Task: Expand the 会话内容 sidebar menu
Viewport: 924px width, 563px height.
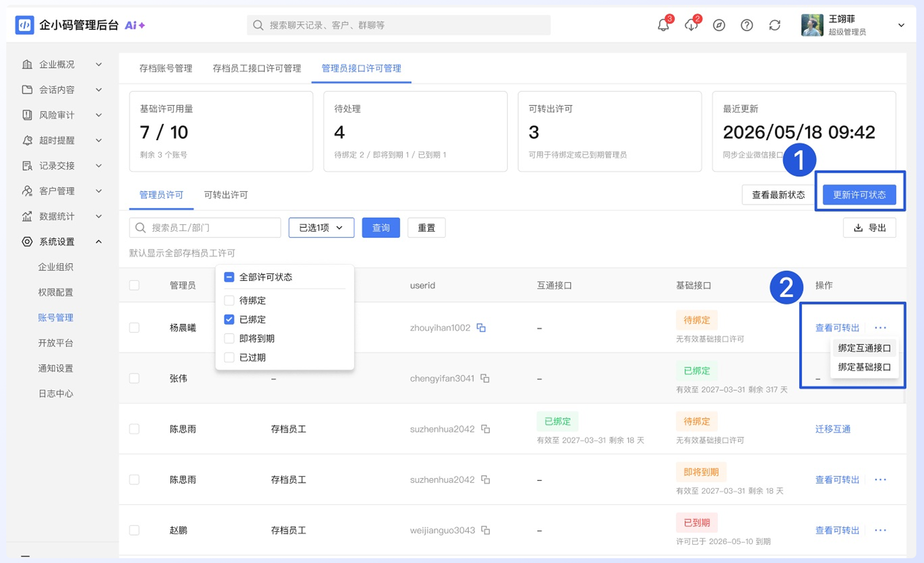Action: click(x=99, y=90)
